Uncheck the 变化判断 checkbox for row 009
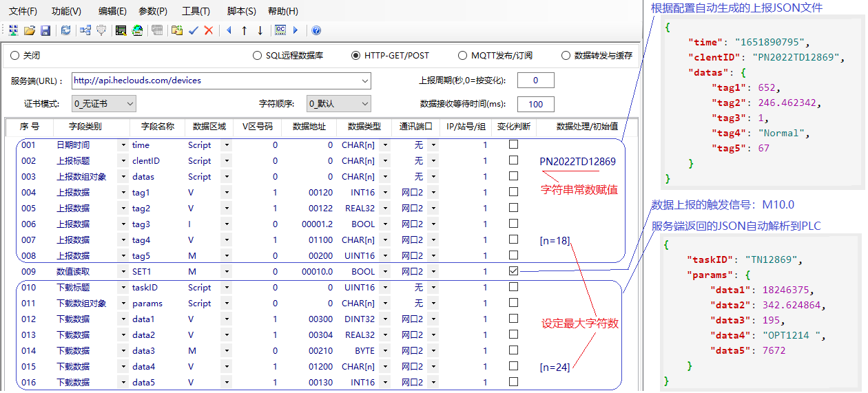868x393 pixels. (513, 271)
